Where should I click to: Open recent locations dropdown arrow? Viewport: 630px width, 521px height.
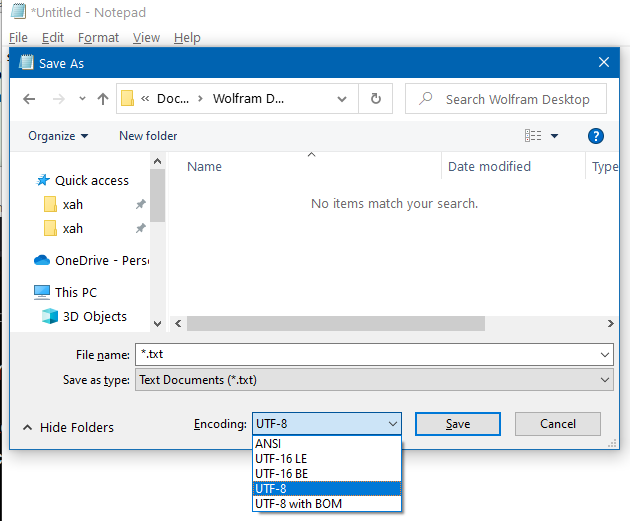pos(82,98)
